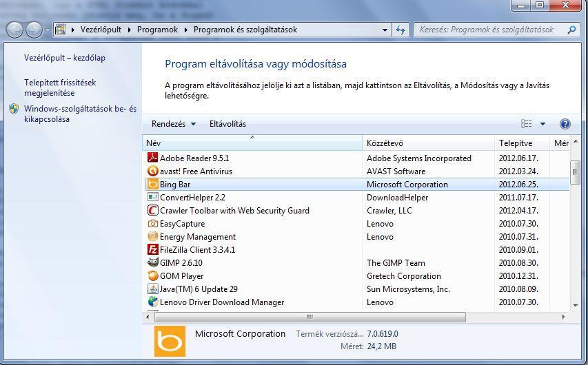Viewport: 588px width, 365px height.
Task: Open the help question mark icon
Action: (x=565, y=124)
